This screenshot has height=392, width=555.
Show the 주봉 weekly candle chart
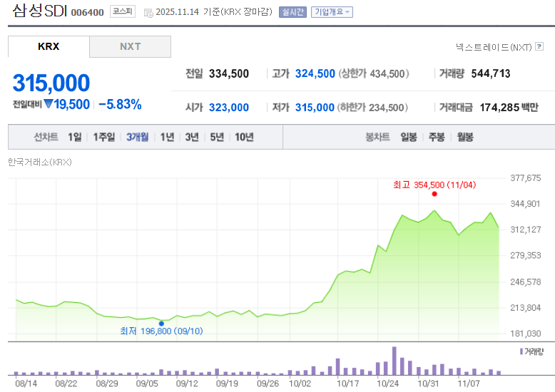437,137
